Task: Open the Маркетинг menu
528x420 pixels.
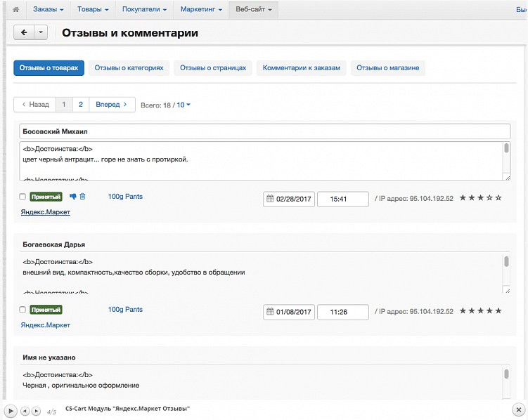Action: [201, 9]
